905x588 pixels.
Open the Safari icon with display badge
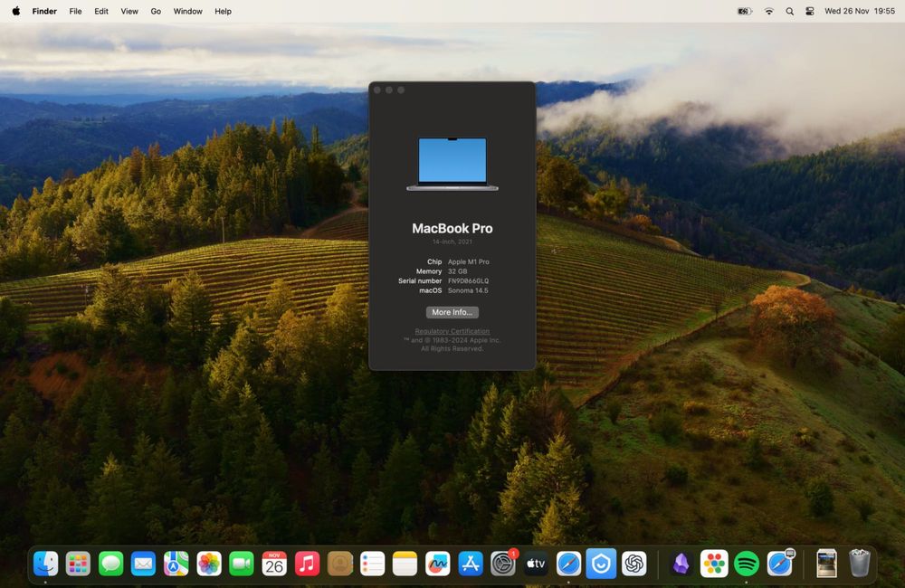point(780,564)
